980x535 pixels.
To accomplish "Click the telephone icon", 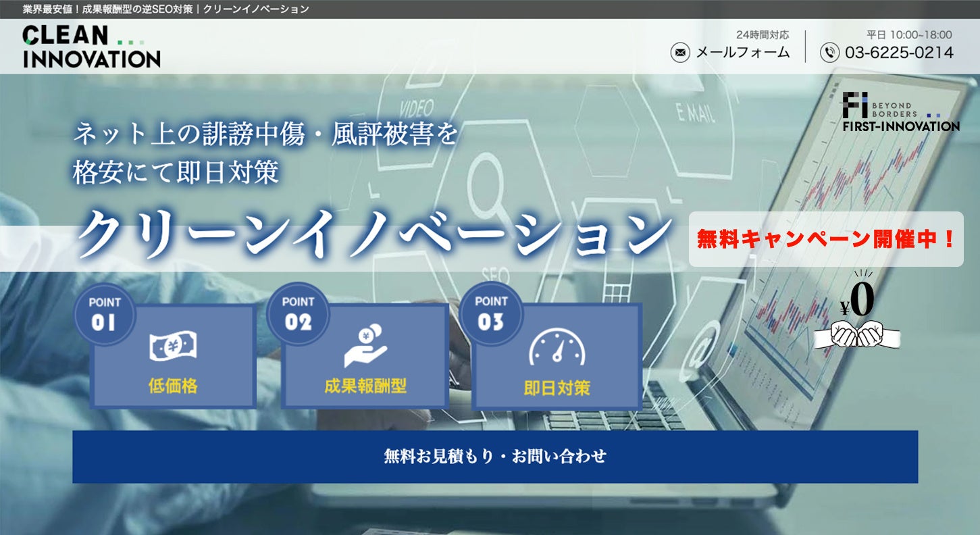I will (x=829, y=52).
